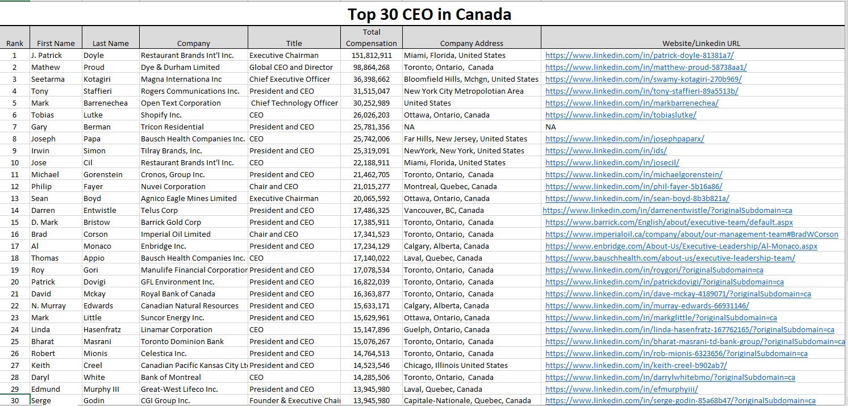Open the dave-mckay LinkedIn link
Viewport: 868px width, 406px height.
point(678,294)
